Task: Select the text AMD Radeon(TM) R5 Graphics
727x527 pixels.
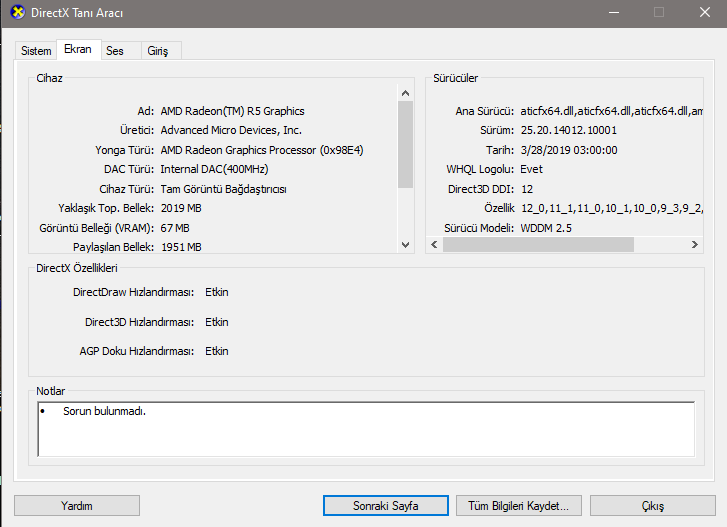Action: [232, 111]
